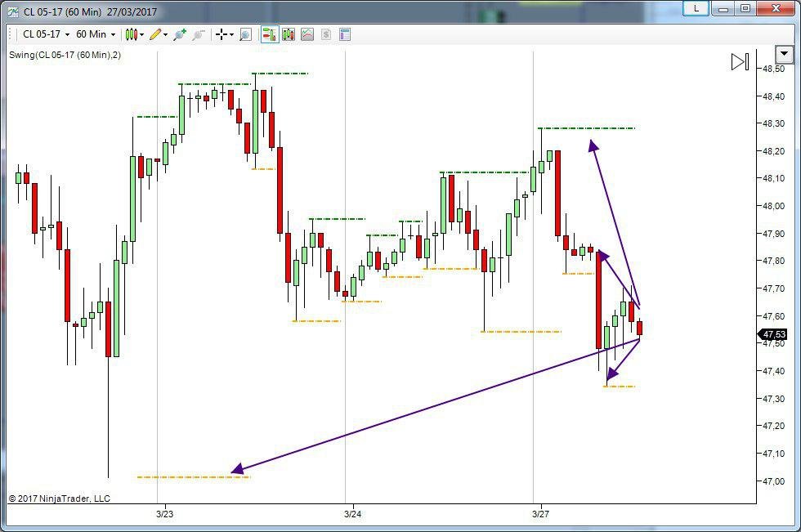This screenshot has height=532, width=801.
Task: Open the 60 Min interval selector dropdown
Action: [x=96, y=34]
